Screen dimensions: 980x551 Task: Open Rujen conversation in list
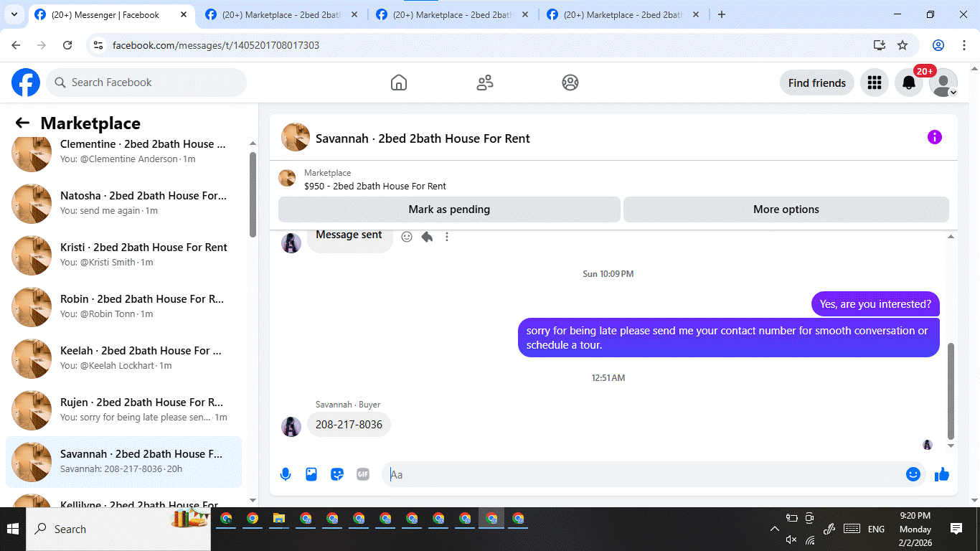[x=123, y=410]
